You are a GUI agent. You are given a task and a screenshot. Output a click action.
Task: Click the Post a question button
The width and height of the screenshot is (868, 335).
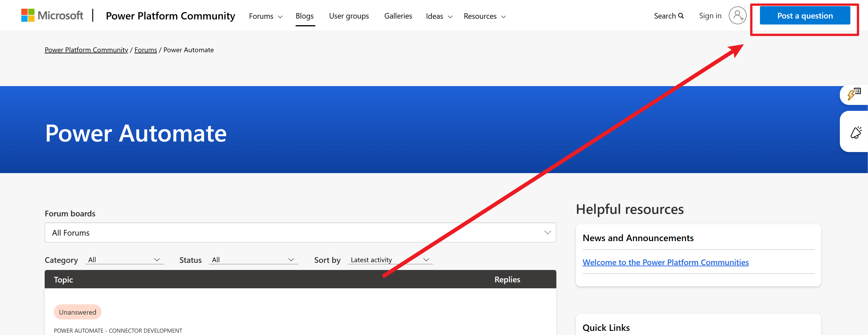point(805,16)
